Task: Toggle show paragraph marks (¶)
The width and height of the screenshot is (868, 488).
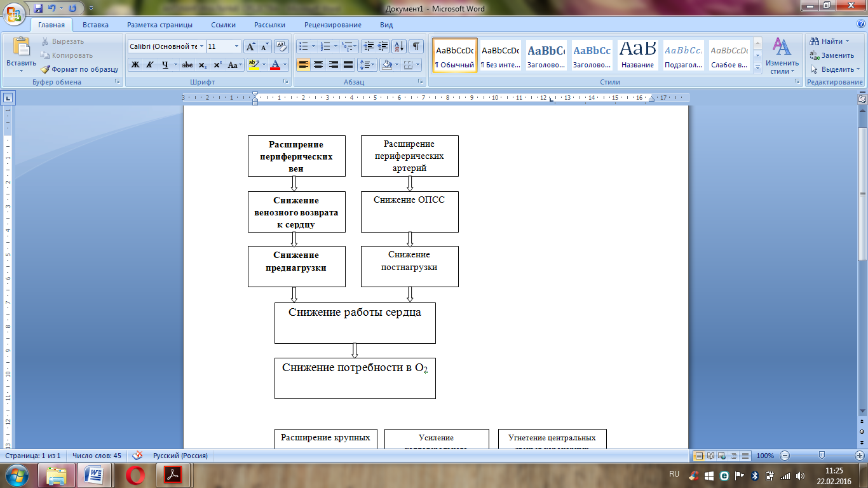Action: click(x=416, y=46)
